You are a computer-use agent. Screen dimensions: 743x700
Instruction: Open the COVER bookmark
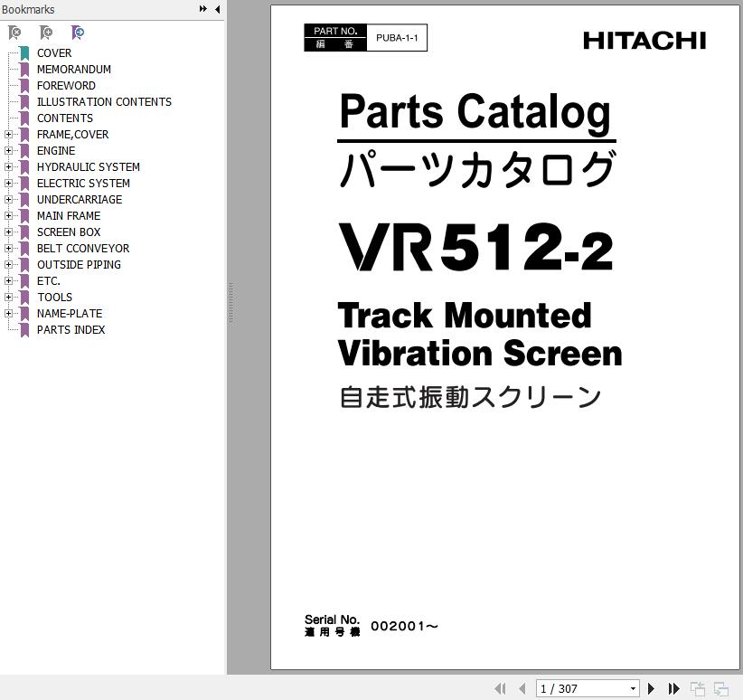(54, 53)
